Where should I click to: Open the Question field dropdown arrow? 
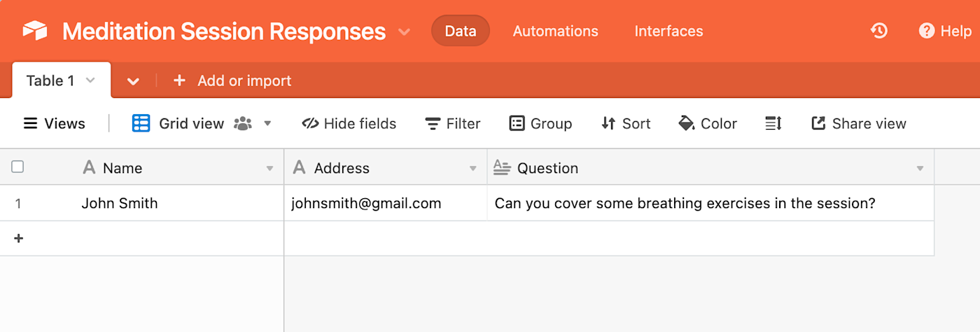[920, 168]
